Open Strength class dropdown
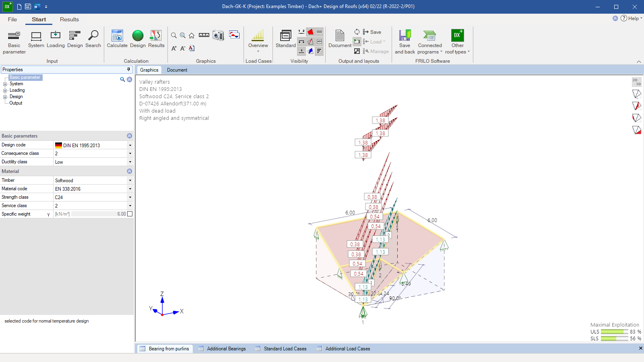Screen dimensions: 644x362 click(130, 197)
